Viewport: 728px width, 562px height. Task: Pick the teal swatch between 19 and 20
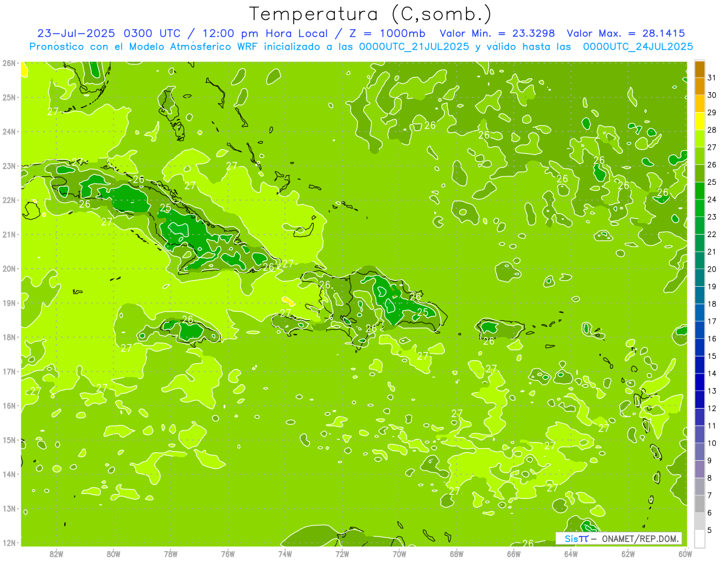click(700, 278)
